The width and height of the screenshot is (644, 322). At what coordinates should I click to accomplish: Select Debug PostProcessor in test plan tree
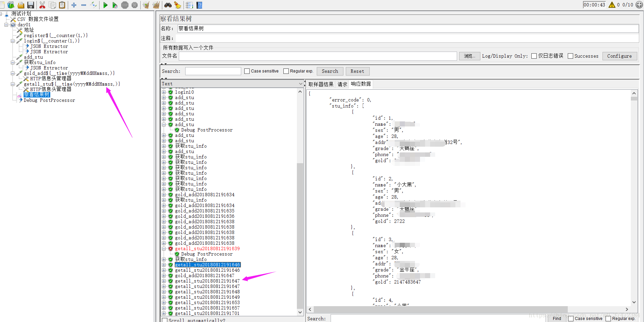pyautogui.click(x=49, y=100)
